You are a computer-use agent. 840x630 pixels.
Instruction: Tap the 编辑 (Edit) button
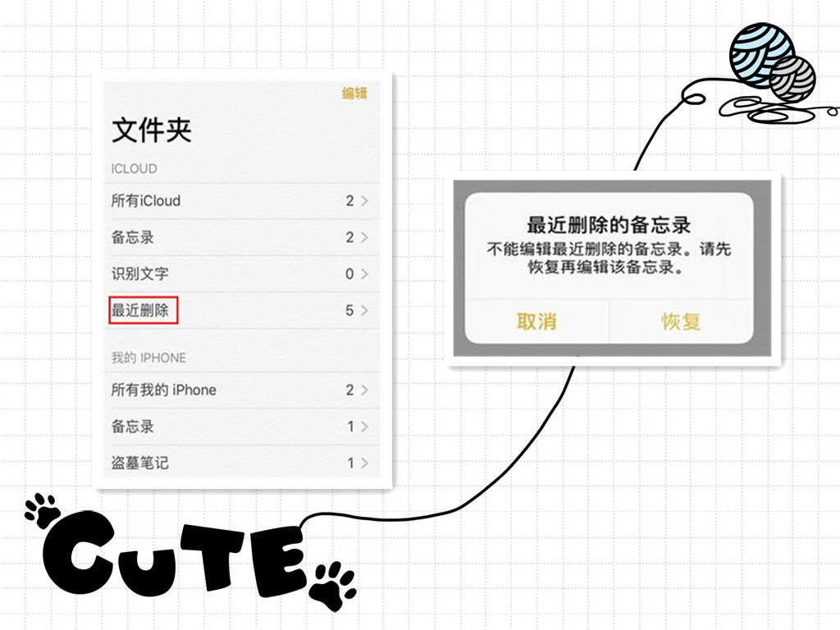(x=353, y=94)
